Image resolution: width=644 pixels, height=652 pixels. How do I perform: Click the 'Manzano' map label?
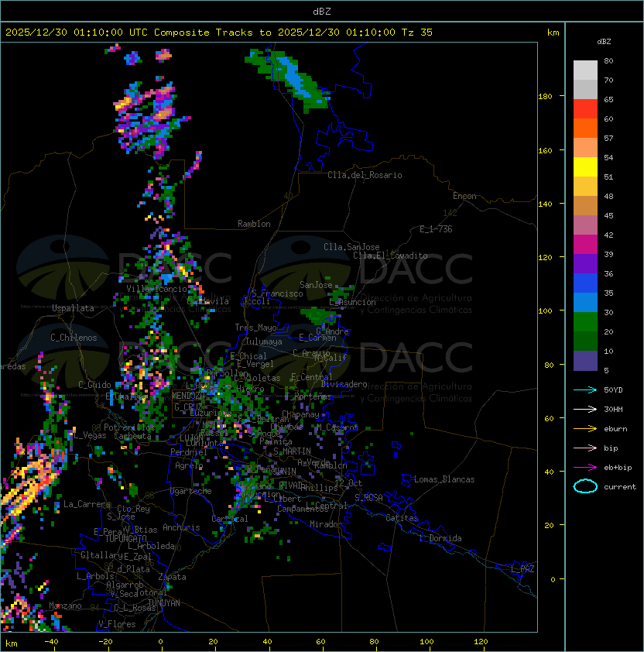tap(65, 606)
